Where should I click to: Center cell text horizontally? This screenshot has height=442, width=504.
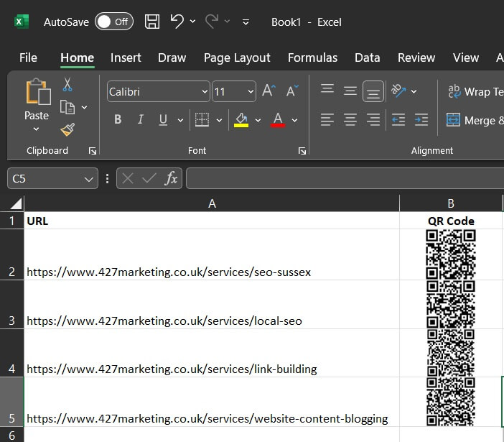tap(350, 120)
